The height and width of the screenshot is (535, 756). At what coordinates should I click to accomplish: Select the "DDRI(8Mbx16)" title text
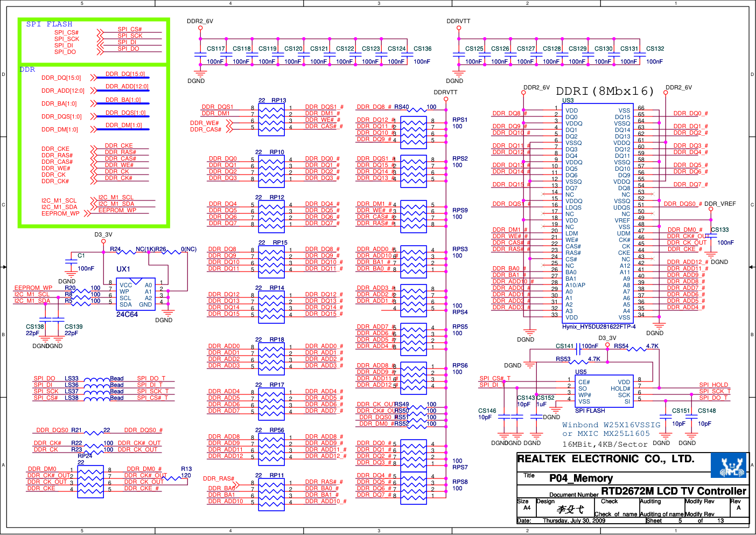click(605, 91)
